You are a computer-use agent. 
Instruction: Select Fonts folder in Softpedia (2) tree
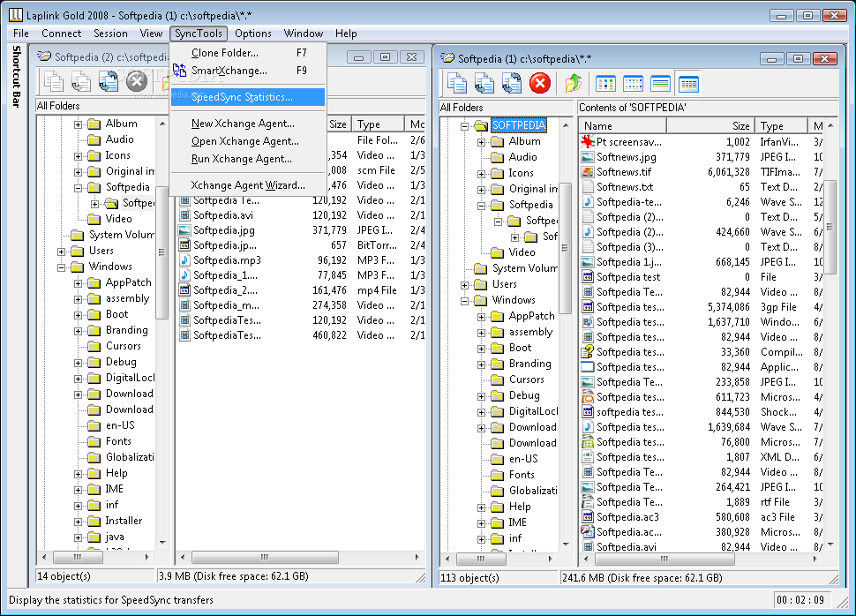(118, 441)
